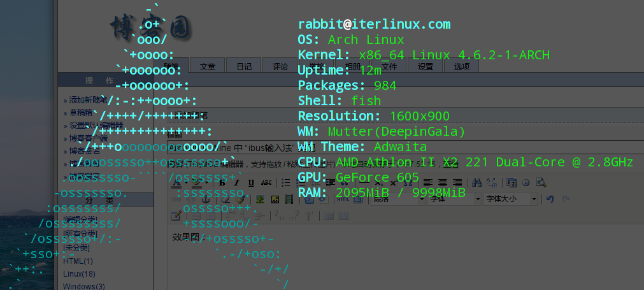
Task: Toggle bold formatting in the blog editor
Action: coord(222,183)
